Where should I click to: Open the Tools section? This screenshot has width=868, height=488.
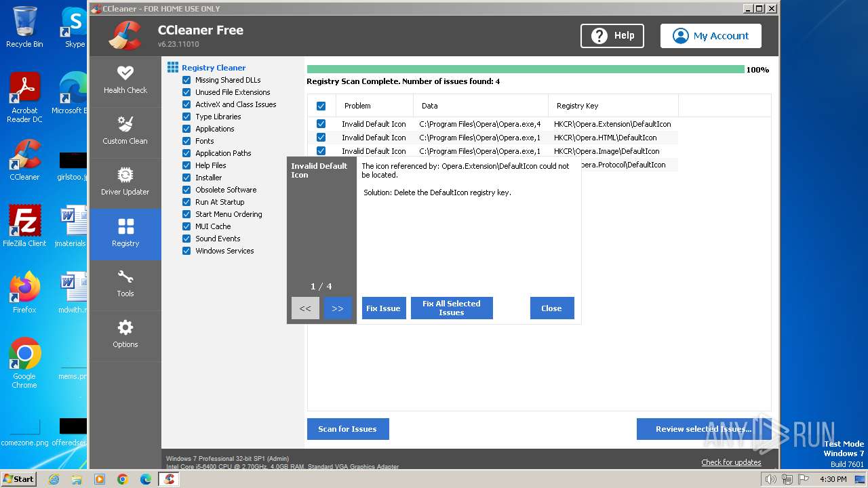125,285
